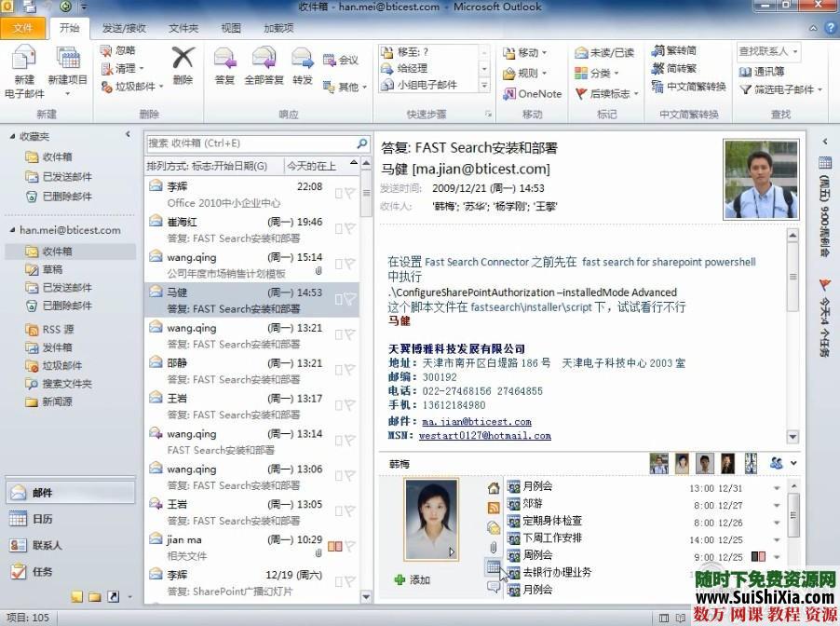This screenshot has width=840, height=626.
Task: Send message to OneNote
Action: coord(531,93)
